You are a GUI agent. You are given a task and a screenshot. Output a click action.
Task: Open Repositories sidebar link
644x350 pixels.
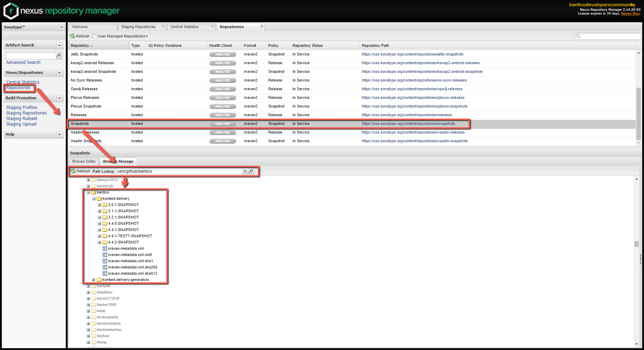pyautogui.click(x=18, y=88)
